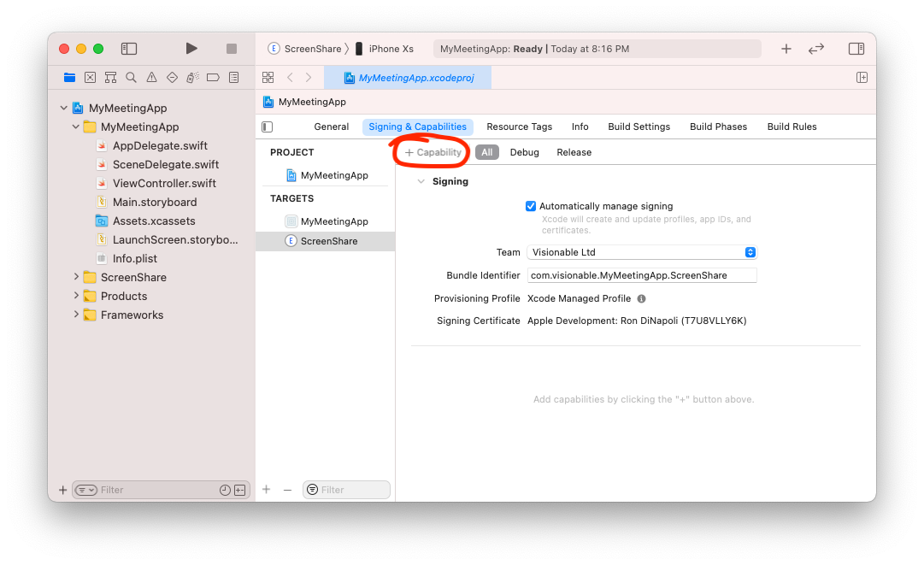Switch to the General tab
The image size is (924, 565).
(x=331, y=127)
